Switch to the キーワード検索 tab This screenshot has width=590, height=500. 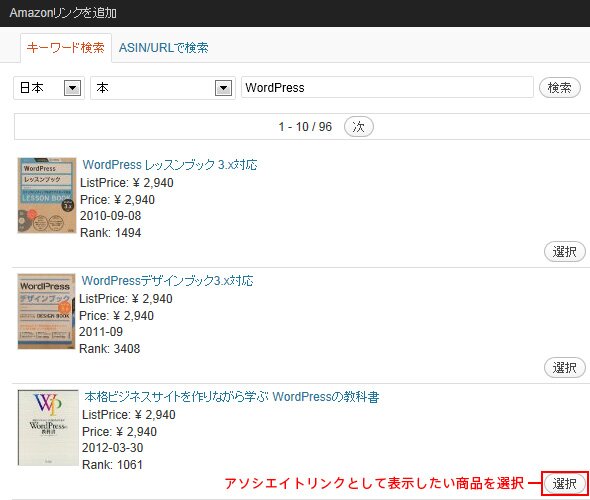tap(66, 48)
